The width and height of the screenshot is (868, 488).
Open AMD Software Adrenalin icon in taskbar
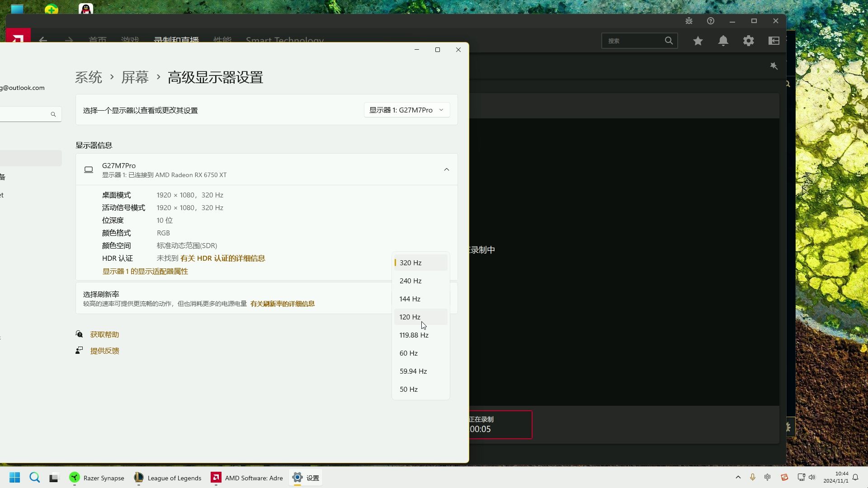216,477
